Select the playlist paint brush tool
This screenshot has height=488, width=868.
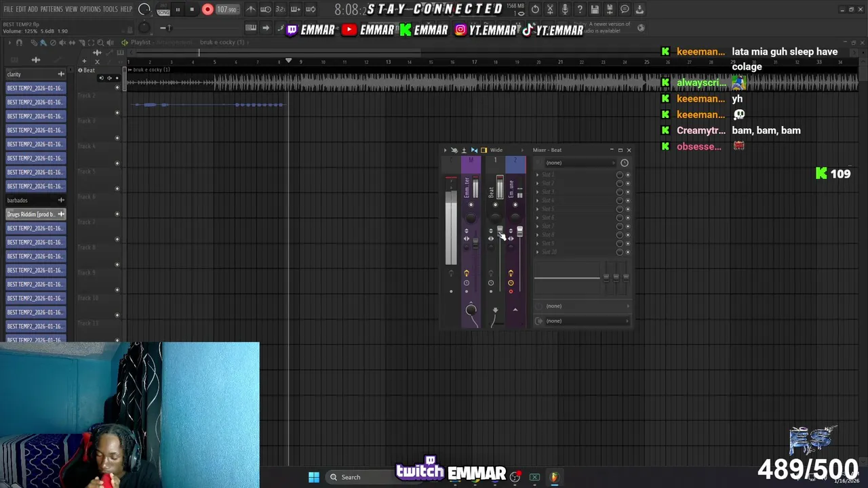tap(43, 43)
